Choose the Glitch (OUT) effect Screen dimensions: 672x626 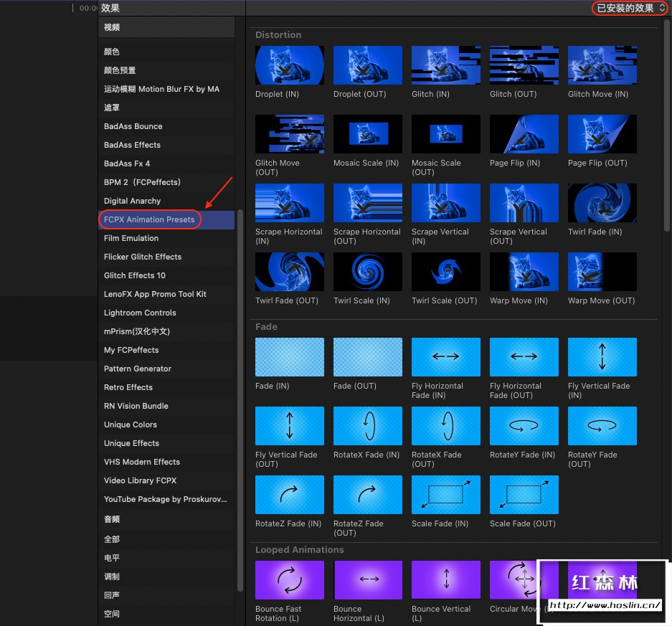[524, 65]
